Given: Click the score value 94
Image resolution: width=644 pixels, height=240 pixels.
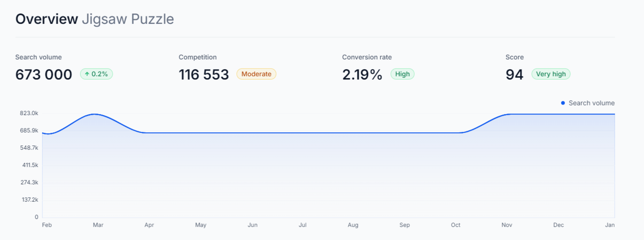Looking at the screenshot, I should coord(514,74).
